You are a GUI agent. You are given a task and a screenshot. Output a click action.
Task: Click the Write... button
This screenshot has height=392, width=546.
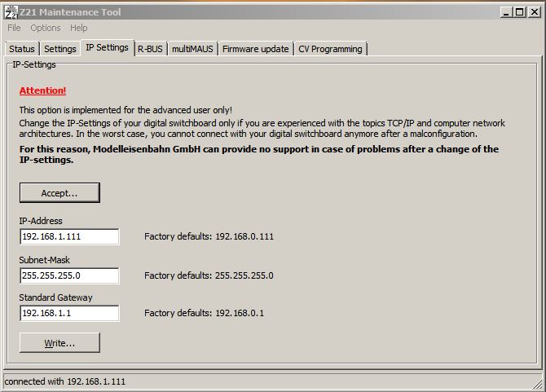59,343
